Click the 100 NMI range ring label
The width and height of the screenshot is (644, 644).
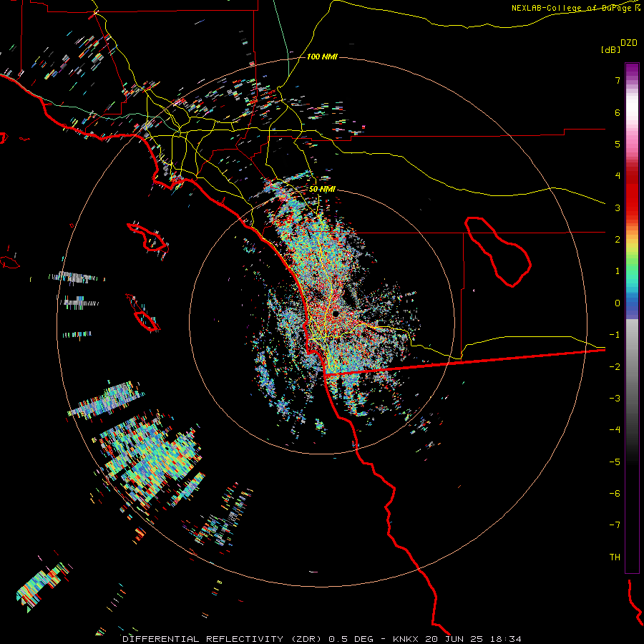[x=322, y=57]
